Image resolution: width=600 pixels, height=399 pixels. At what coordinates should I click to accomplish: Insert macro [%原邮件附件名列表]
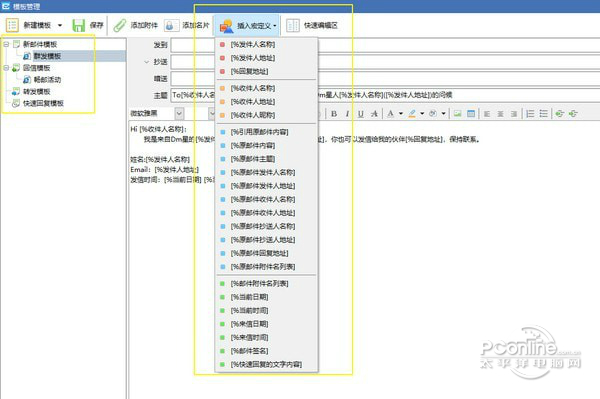click(x=266, y=266)
